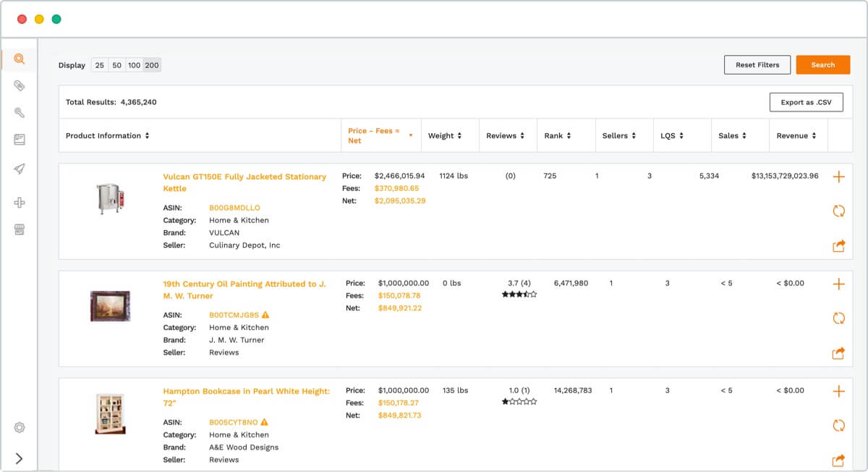Viewport: 868px width, 472px height.
Task: Set Display to 200 results
Action: pos(152,65)
